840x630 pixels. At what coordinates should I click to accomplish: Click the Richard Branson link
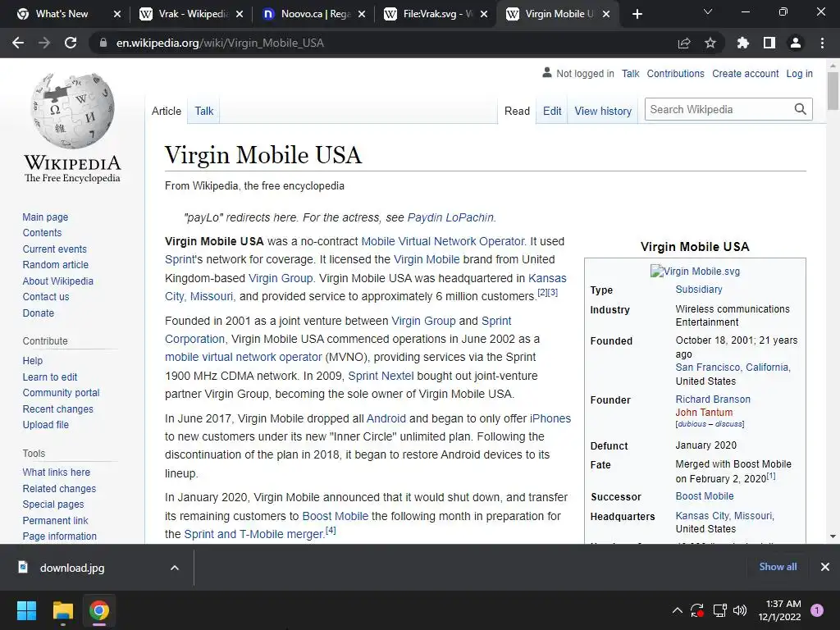[713, 399]
